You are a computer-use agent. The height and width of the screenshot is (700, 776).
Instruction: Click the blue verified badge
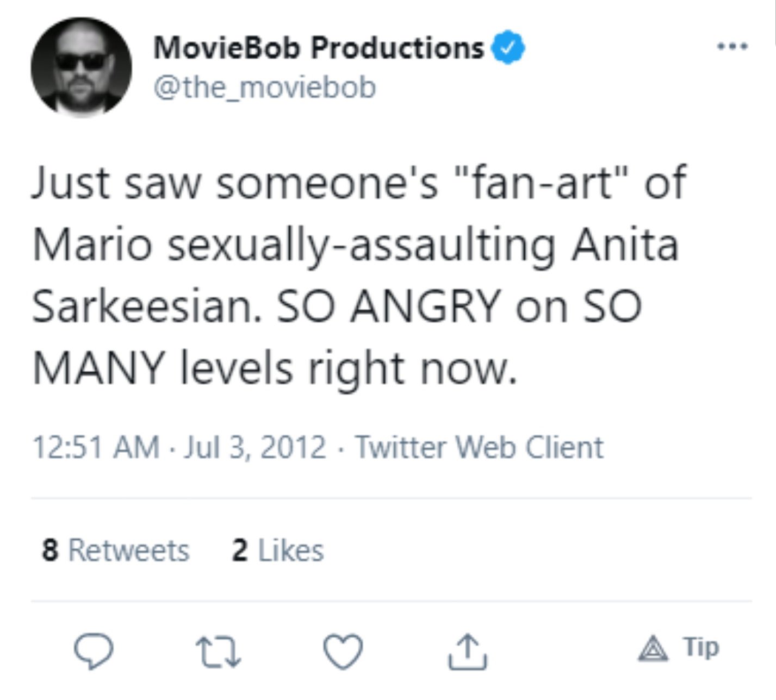(x=508, y=48)
